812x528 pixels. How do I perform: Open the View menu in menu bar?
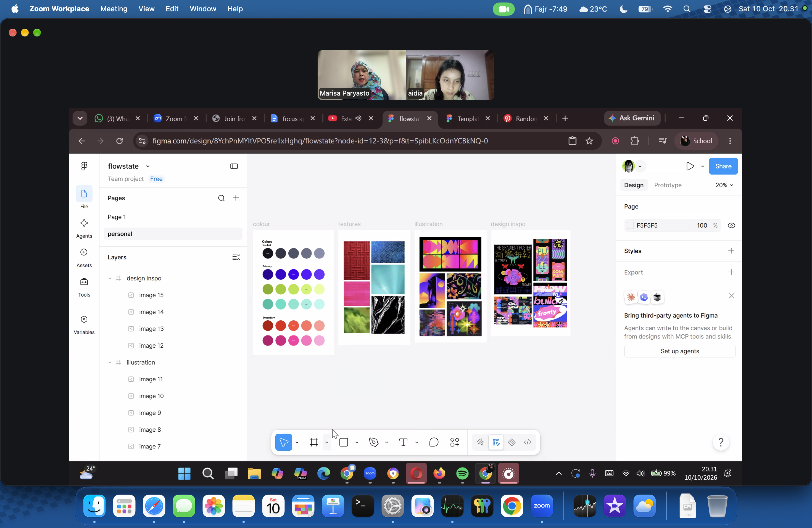pos(146,9)
